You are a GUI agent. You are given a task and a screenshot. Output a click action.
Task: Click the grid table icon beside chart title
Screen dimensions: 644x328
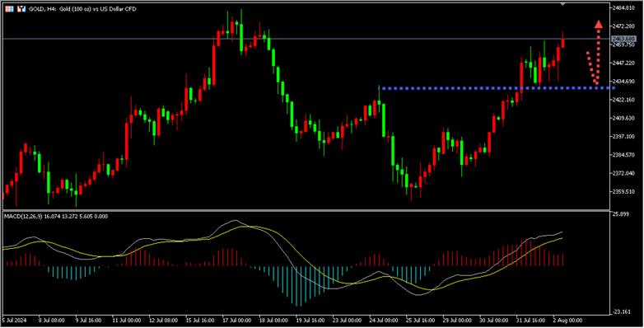[9, 8]
